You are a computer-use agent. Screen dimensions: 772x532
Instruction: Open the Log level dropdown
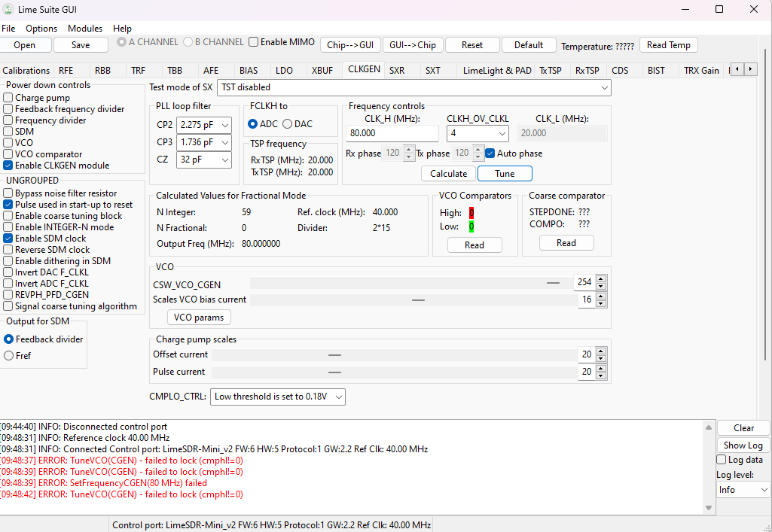point(743,490)
